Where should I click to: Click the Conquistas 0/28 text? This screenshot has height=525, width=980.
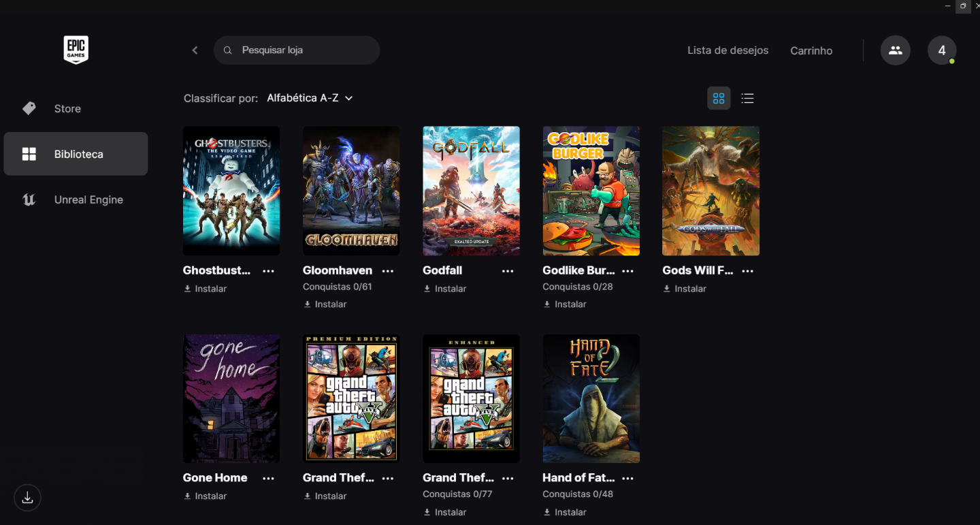(x=578, y=287)
